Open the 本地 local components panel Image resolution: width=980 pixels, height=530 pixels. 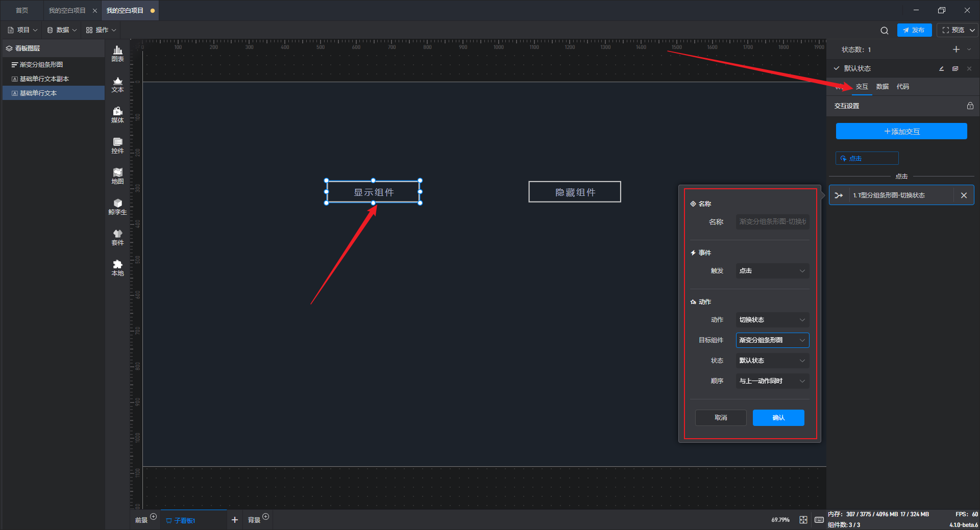coord(117,268)
